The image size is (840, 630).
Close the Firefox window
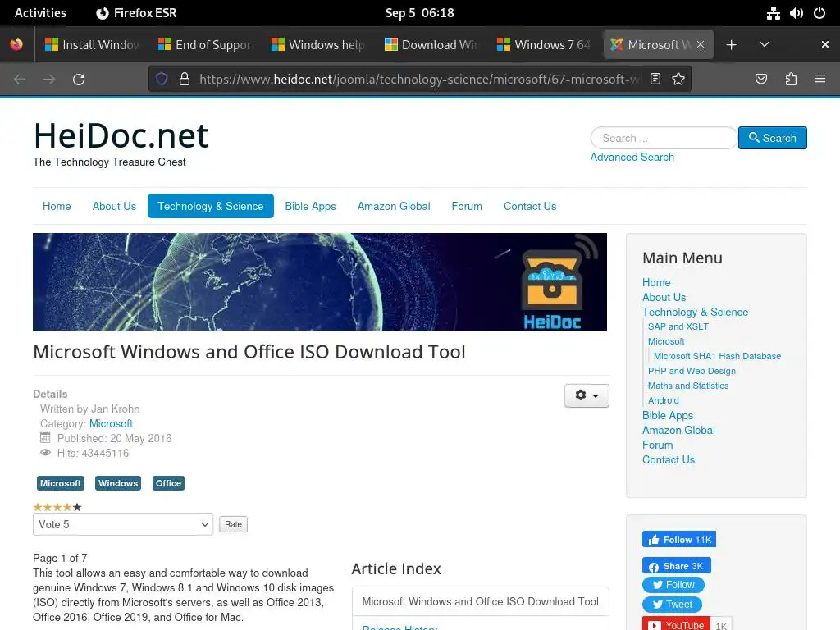point(825,44)
